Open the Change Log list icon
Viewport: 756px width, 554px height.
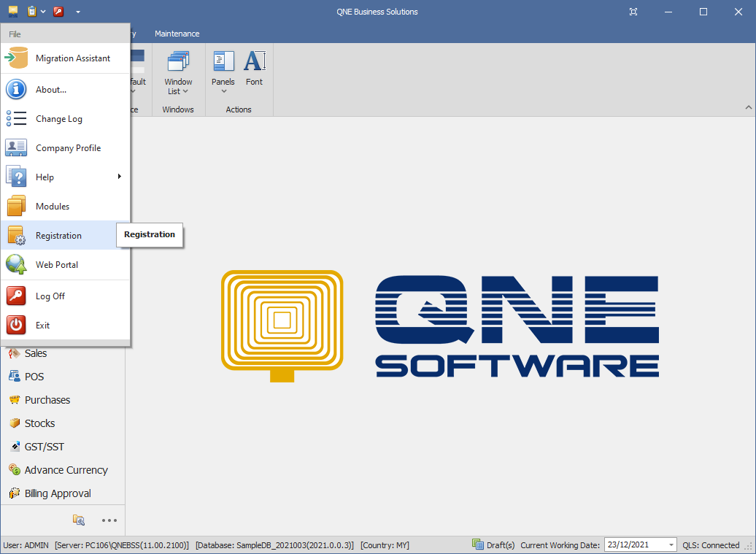coord(16,119)
